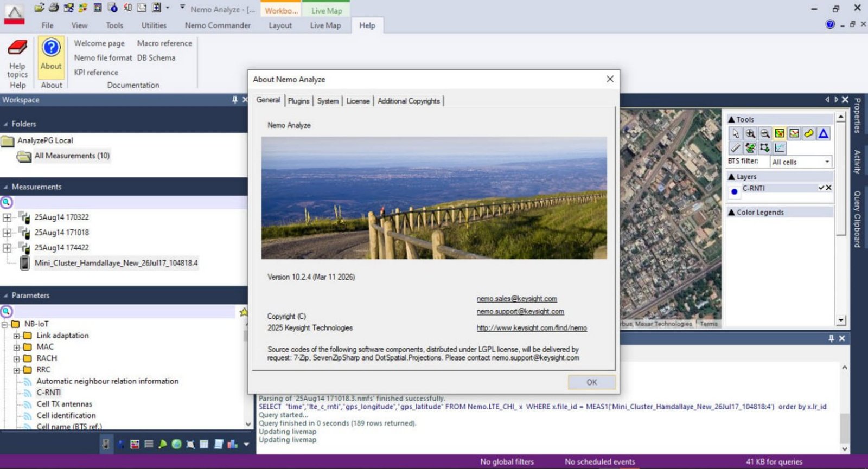Open the License tab in About dialog
868x469 pixels.
coord(358,101)
